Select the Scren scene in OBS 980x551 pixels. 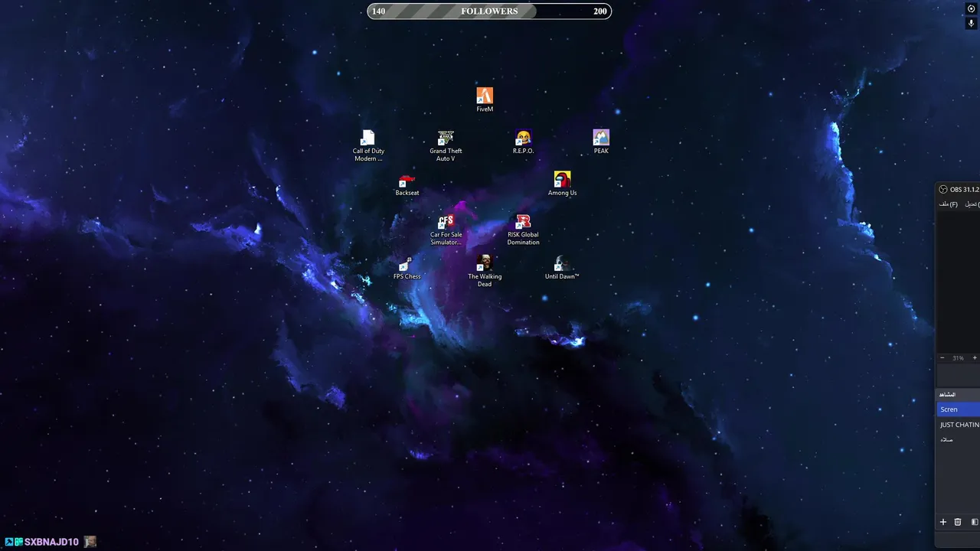pos(959,409)
